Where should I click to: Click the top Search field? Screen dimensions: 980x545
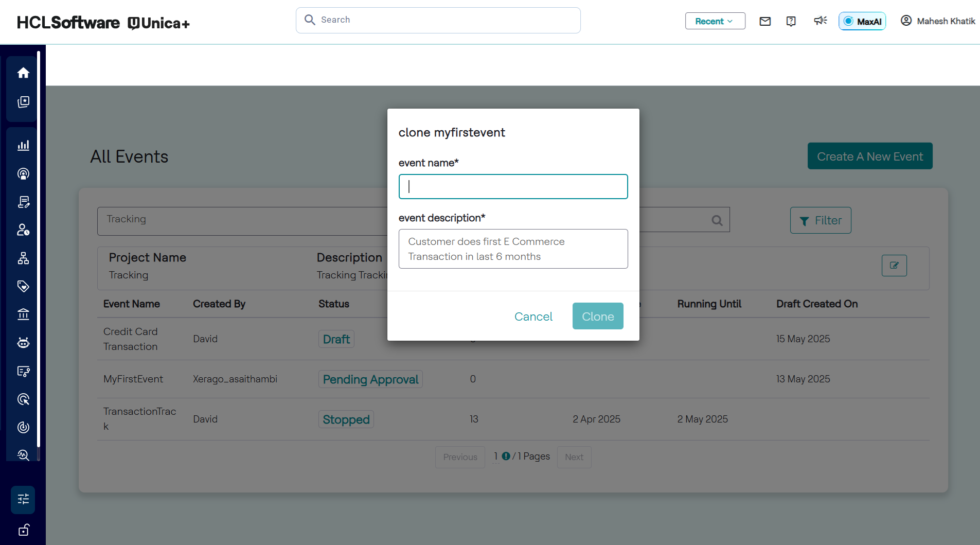438,20
